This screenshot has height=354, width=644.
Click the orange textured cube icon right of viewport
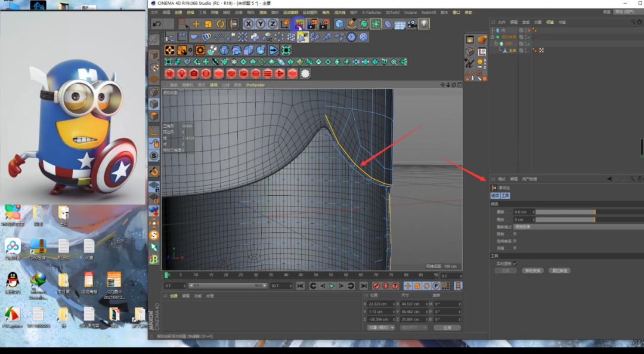[x=482, y=39]
